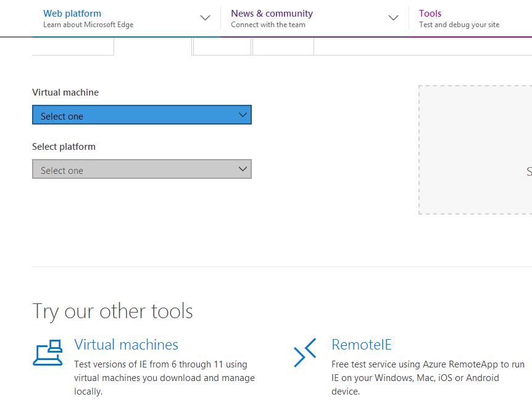532x410 pixels.
Task: Open the Web platform menu
Action: pos(72,14)
